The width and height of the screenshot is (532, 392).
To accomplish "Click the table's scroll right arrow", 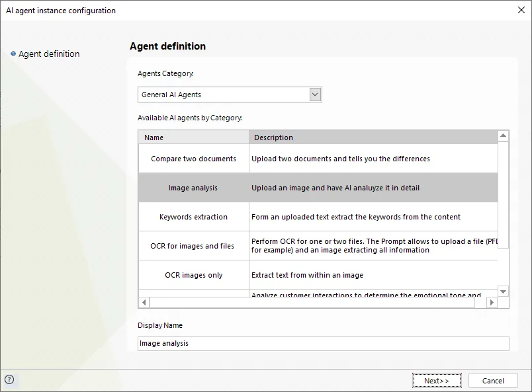I will click(492, 302).
